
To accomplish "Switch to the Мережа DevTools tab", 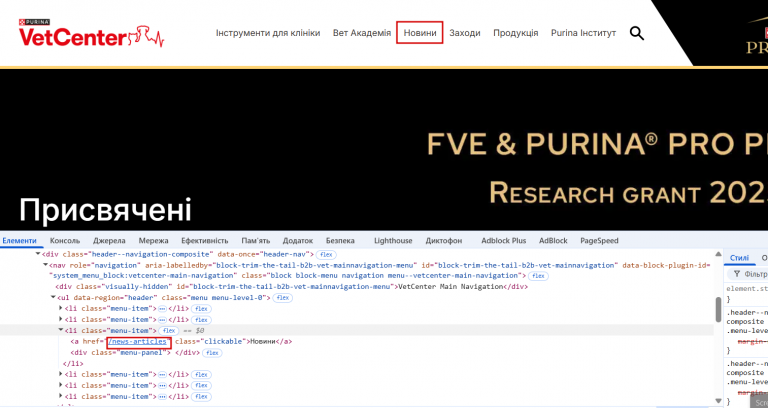I will 153,240.
